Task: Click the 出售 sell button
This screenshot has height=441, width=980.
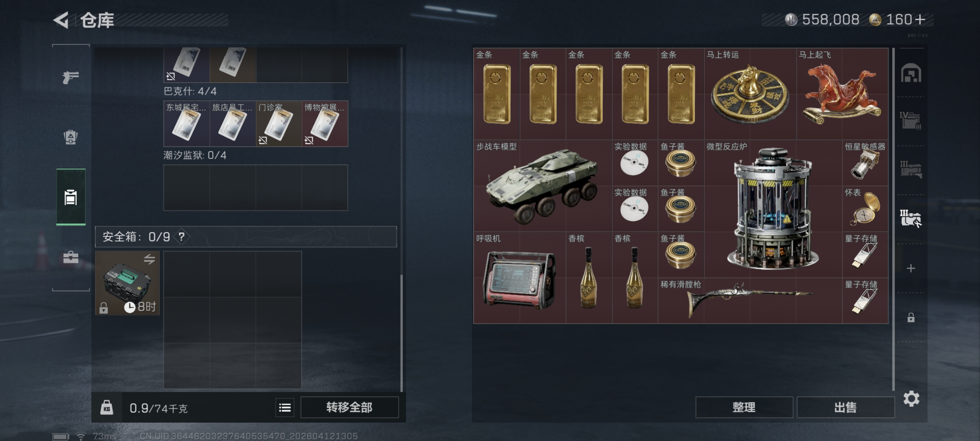Action: point(845,408)
